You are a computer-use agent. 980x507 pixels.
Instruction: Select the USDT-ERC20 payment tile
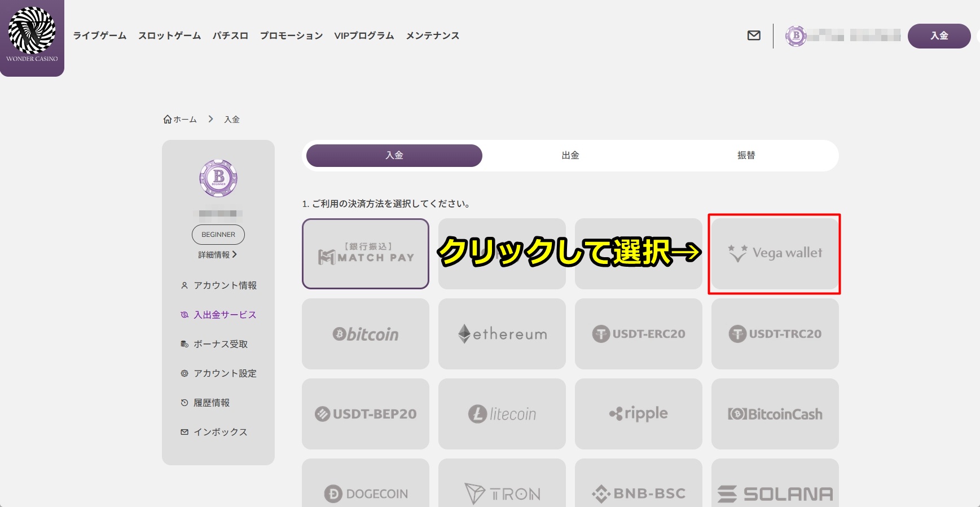click(639, 334)
